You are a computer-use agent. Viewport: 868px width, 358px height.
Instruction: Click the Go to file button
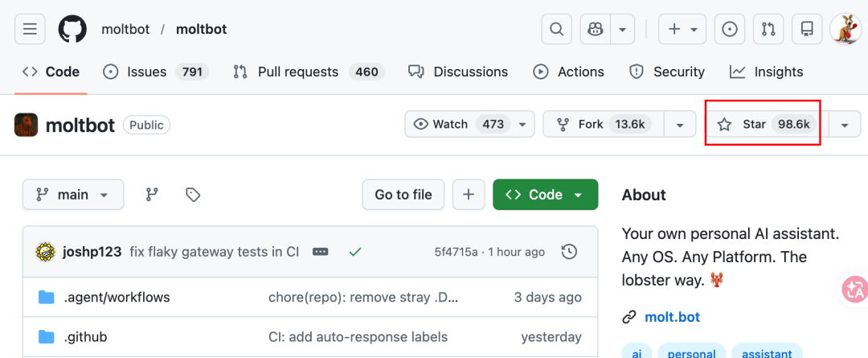coord(403,195)
